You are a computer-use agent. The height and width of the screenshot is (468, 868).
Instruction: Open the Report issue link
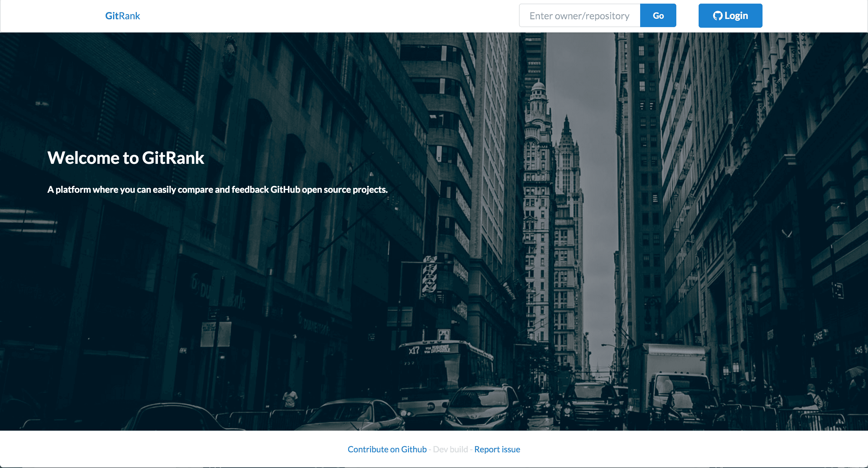pos(497,449)
